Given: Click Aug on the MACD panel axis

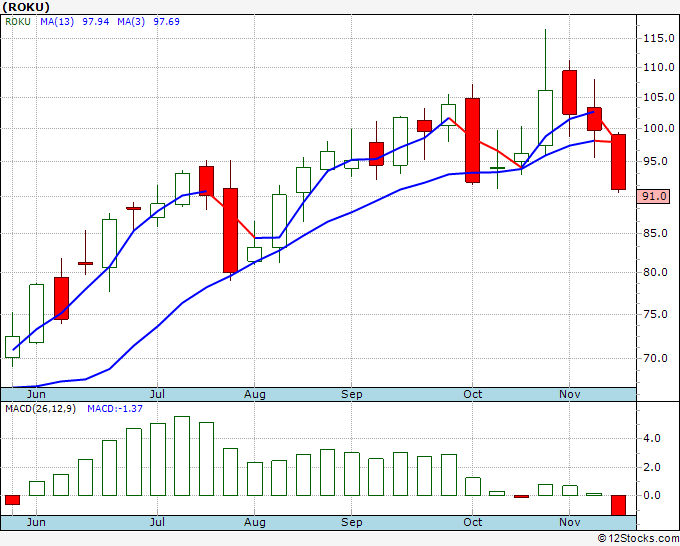Looking at the screenshot, I should coord(255,522).
